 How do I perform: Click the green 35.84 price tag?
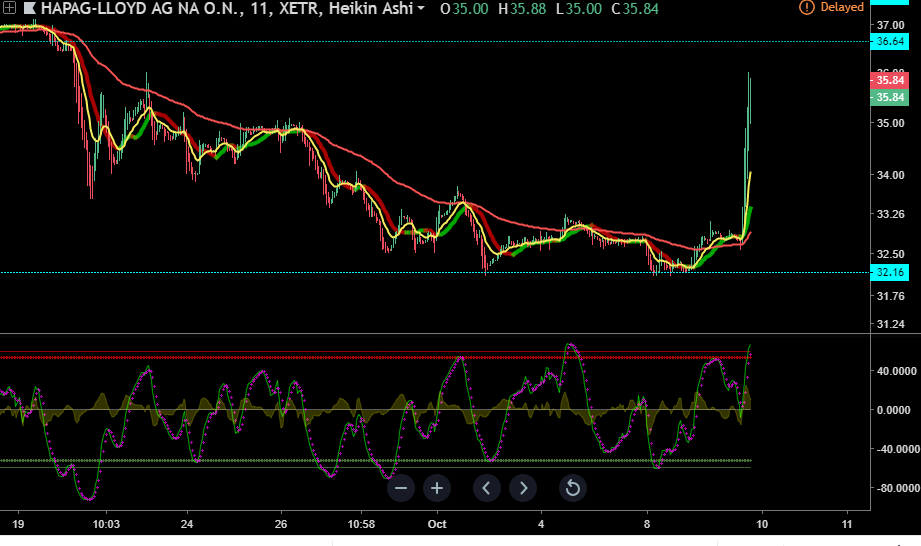[890, 97]
